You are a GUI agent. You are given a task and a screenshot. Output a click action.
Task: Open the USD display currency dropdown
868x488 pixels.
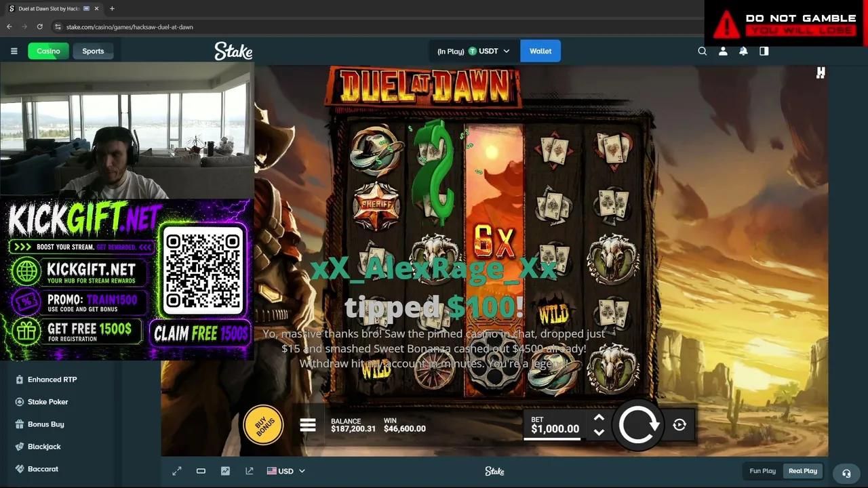click(285, 471)
